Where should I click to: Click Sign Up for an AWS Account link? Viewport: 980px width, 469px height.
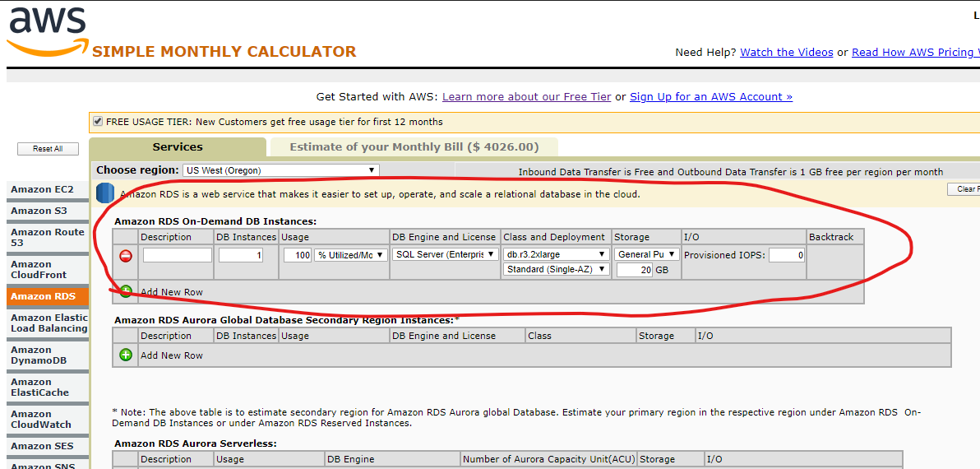[x=711, y=96]
